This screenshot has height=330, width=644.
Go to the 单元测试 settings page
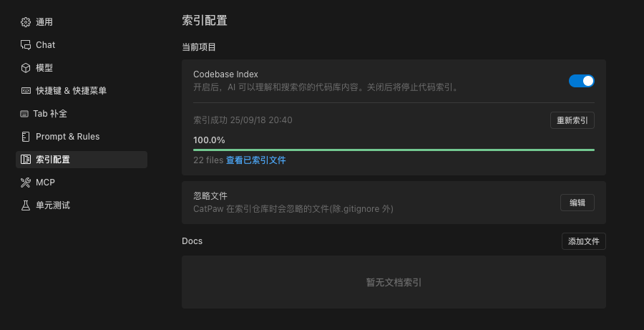coord(53,205)
